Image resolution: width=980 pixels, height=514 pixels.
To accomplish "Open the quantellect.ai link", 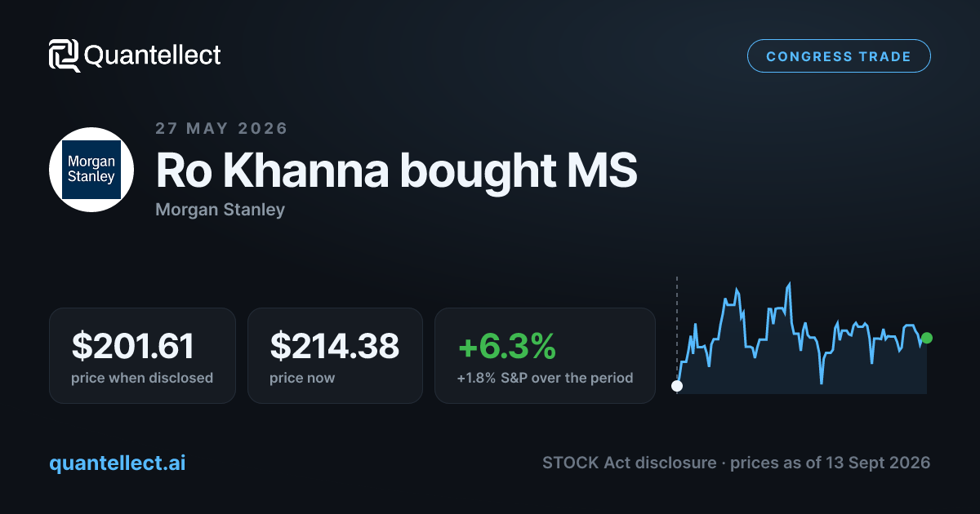I will point(117,463).
